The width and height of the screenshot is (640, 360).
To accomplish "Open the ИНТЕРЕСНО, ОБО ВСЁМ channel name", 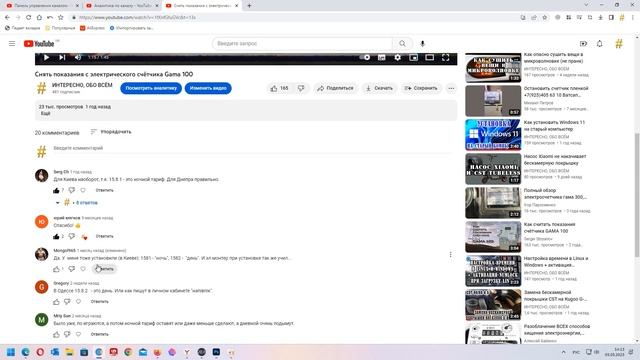I will coord(82,85).
